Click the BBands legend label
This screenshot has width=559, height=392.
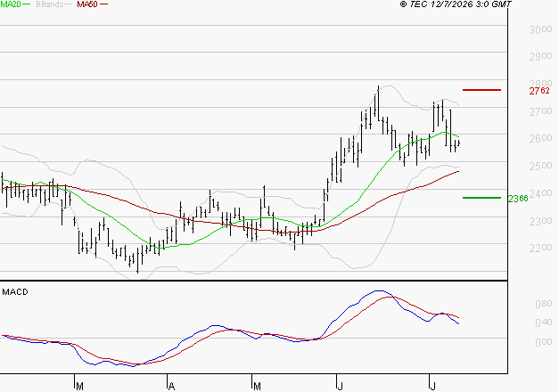tap(50, 4)
